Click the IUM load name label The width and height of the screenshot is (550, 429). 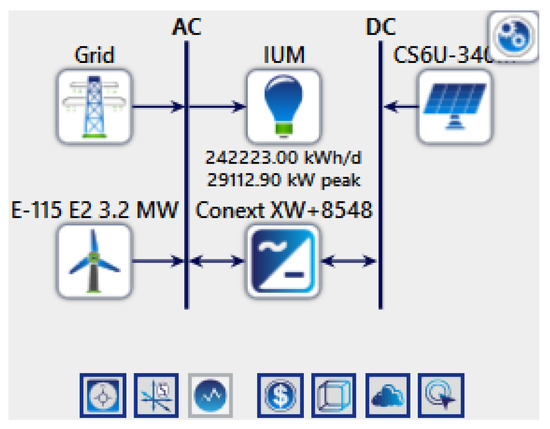[284, 55]
